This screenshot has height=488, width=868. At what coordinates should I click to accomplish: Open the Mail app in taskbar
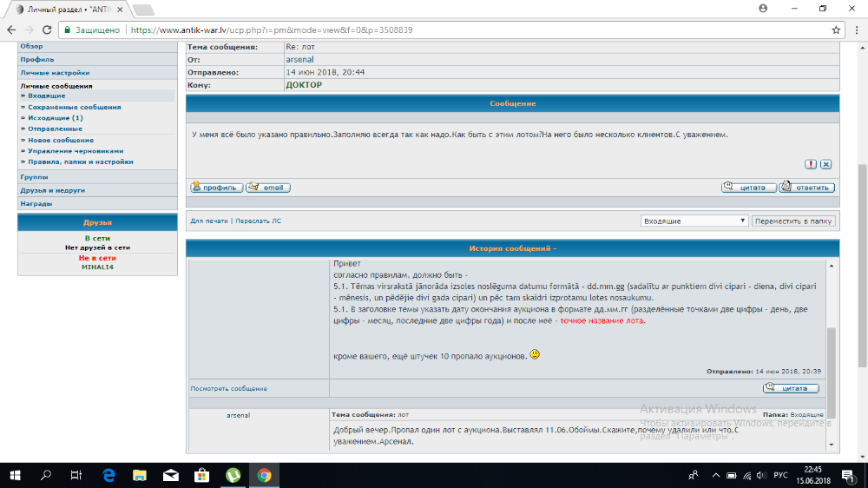[x=170, y=475]
